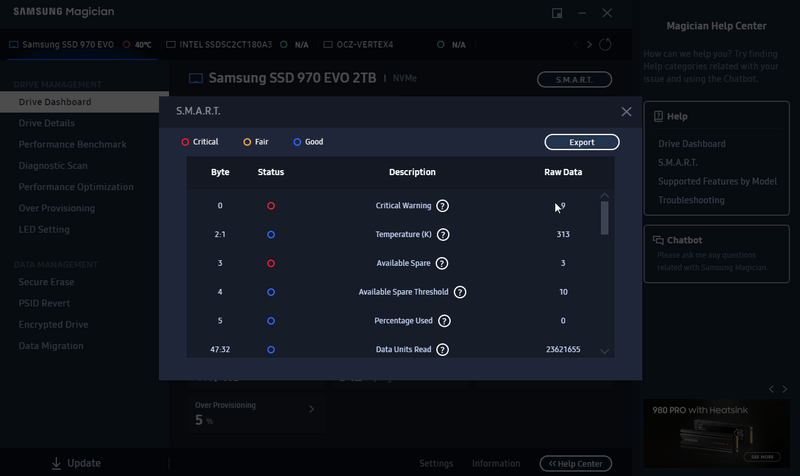This screenshot has width=800, height=476.
Task: Click the blue status circle for Data Units Read
Action: (271, 349)
